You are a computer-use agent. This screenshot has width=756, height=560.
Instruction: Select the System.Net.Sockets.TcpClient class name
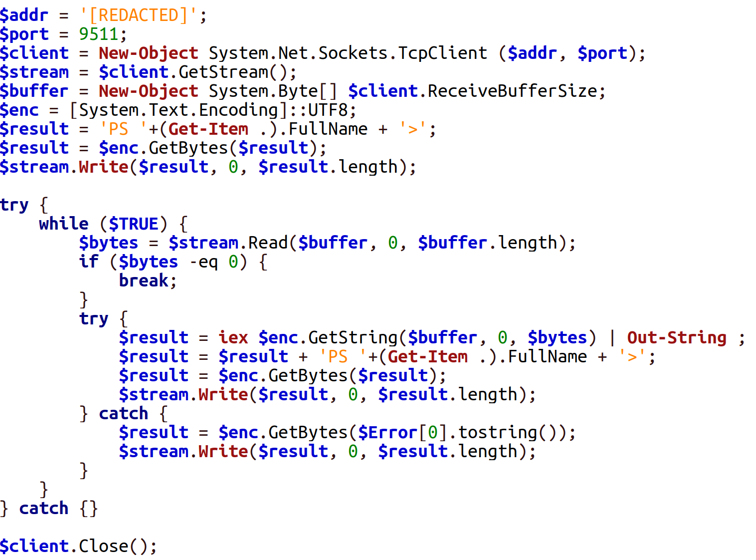click(x=348, y=53)
